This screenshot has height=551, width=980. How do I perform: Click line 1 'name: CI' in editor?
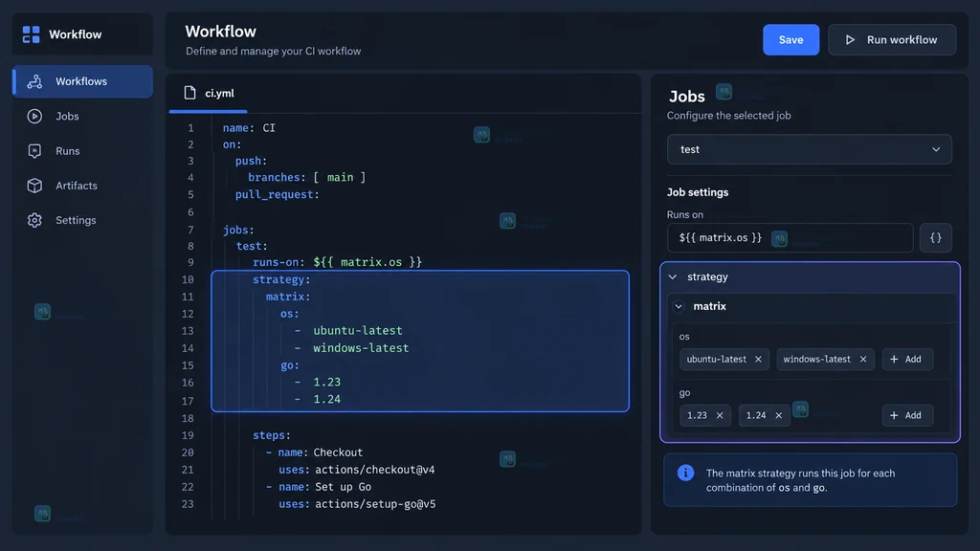249,128
